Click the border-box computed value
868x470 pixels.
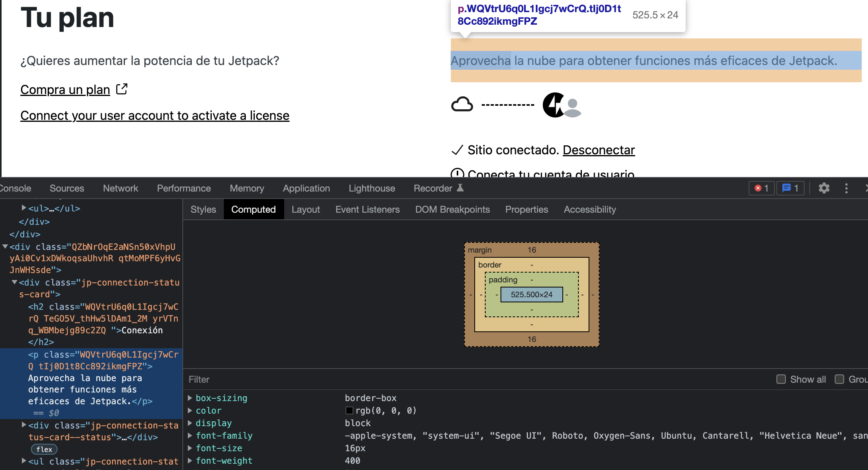[x=371, y=398]
